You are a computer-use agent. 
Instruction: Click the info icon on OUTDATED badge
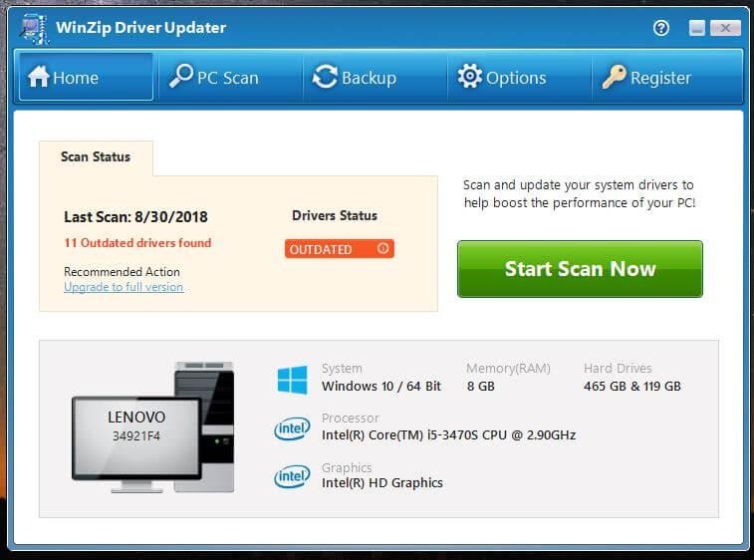pyautogui.click(x=382, y=248)
